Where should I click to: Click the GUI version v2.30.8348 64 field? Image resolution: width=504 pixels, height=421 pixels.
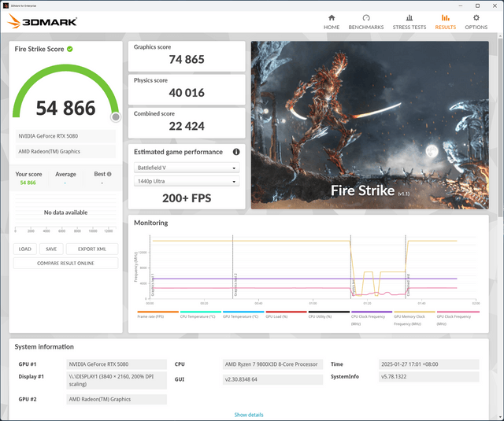coord(272,379)
